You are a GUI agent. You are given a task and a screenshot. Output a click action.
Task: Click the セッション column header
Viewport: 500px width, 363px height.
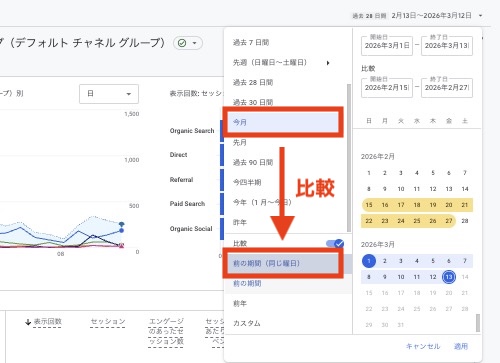coord(108,322)
